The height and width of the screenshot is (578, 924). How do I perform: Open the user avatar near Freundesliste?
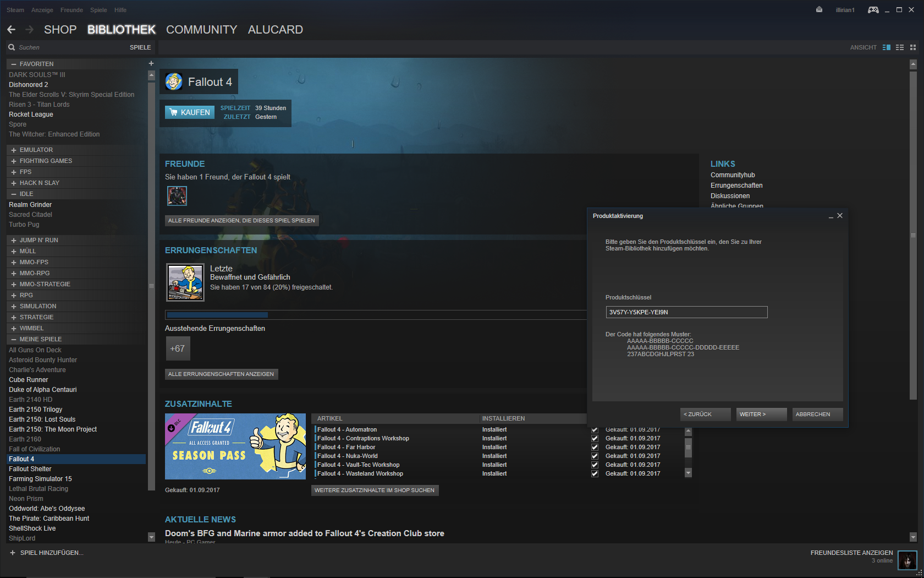[x=908, y=560]
